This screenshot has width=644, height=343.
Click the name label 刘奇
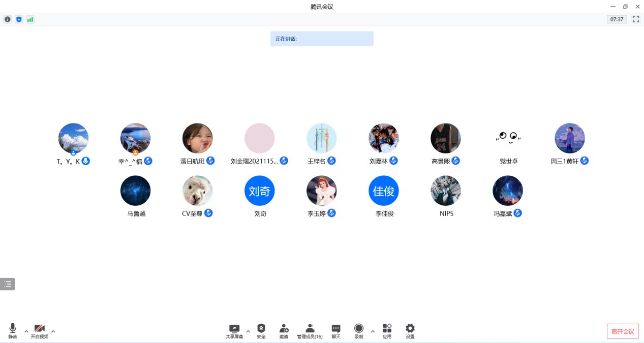point(260,214)
